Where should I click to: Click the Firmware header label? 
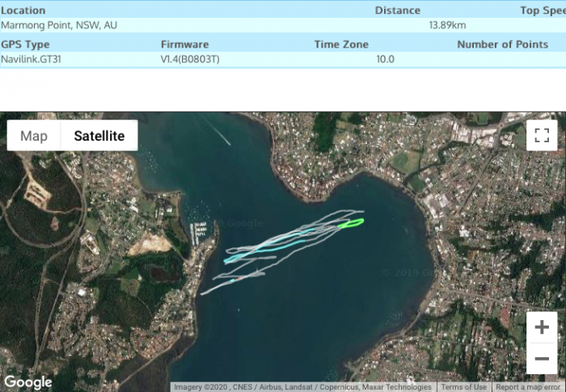pyautogui.click(x=184, y=44)
